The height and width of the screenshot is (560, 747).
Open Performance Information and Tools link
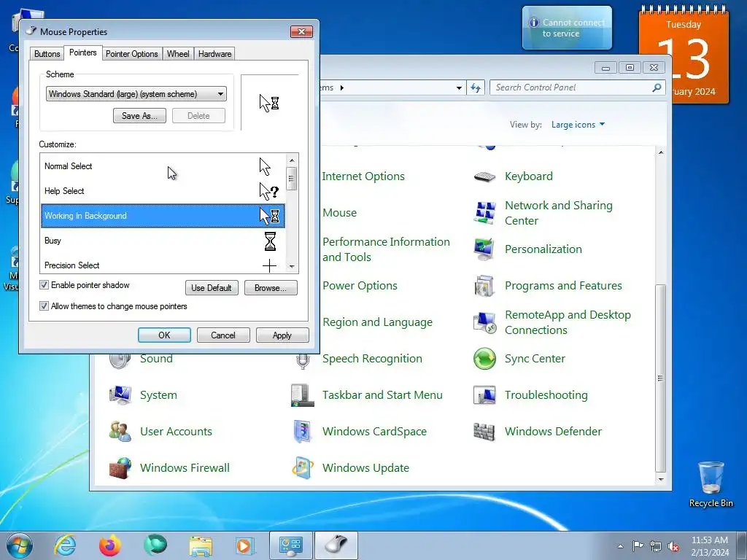(x=386, y=249)
